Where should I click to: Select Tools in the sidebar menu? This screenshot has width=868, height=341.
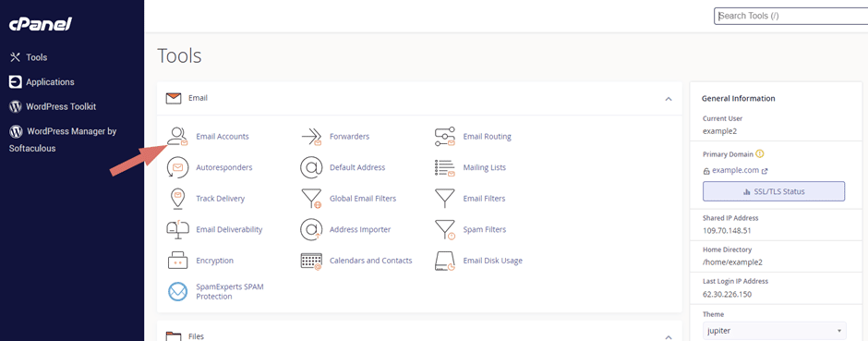pos(37,57)
